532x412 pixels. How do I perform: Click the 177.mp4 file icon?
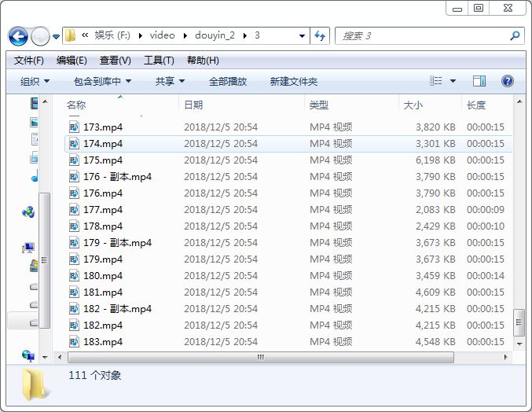click(x=74, y=210)
